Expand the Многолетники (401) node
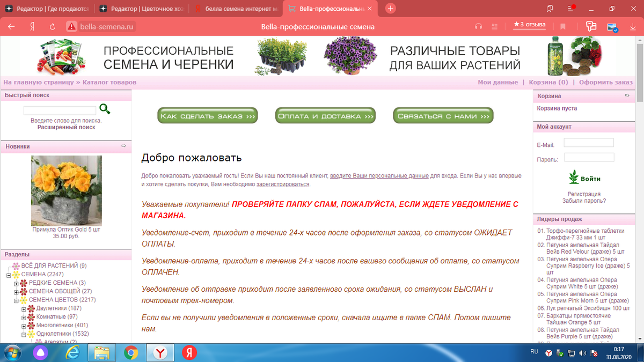 (x=24, y=326)
